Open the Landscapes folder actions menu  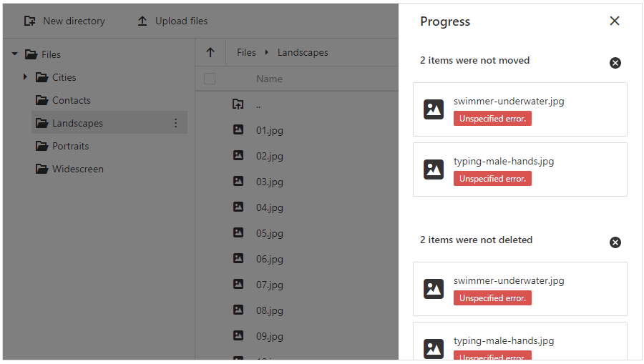click(176, 123)
